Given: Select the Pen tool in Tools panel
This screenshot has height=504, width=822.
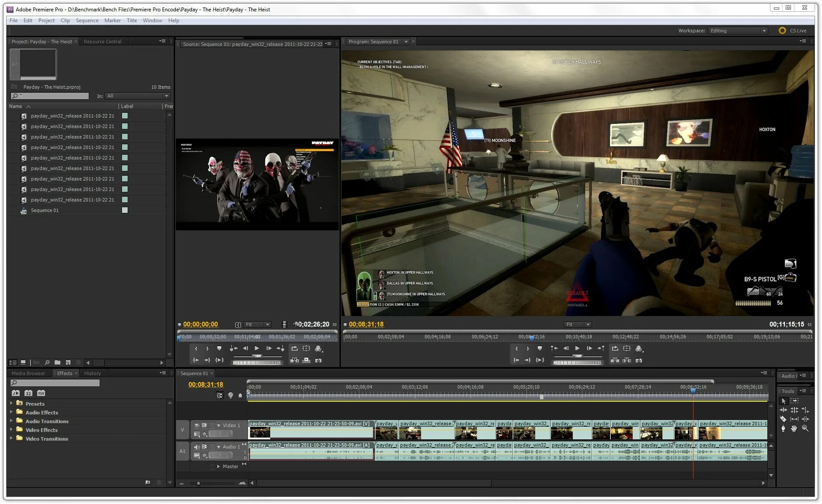Looking at the screenshot, I should coord(783,428).
